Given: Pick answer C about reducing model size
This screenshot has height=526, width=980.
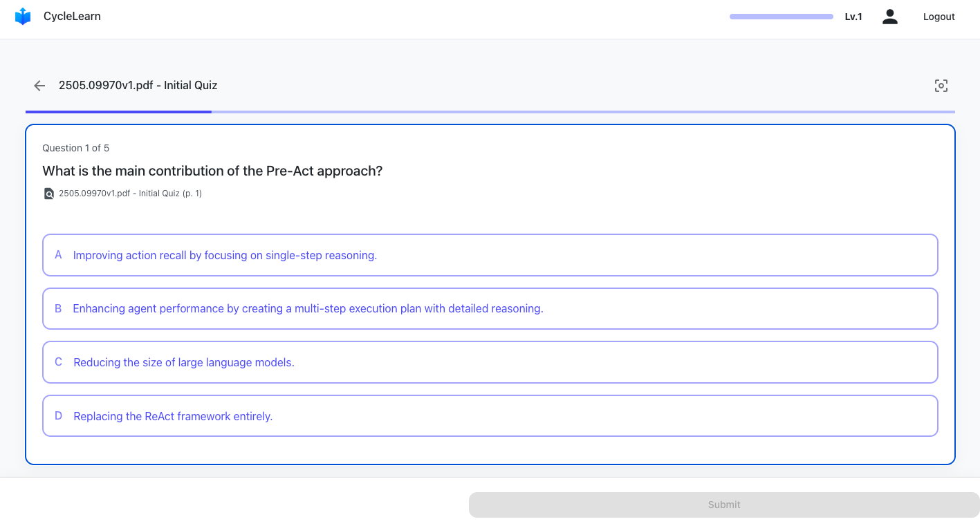Looking at the screenshot, I should click(x=490, y=362).
